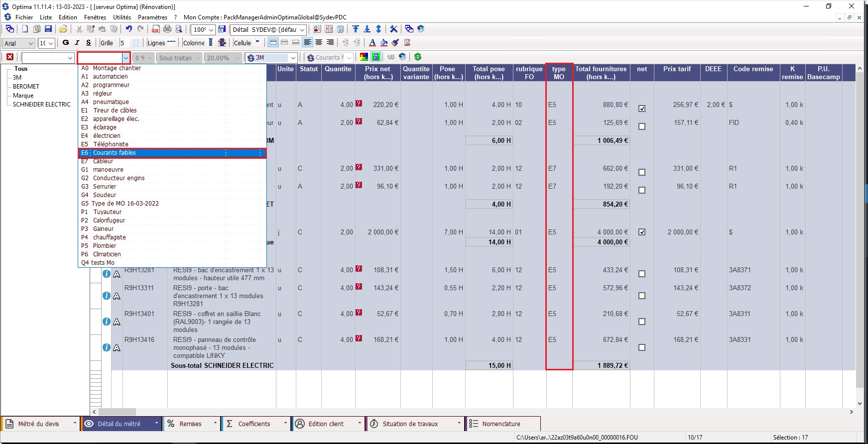
Task: Open the Utilités menu
Action: coord(122,17)
